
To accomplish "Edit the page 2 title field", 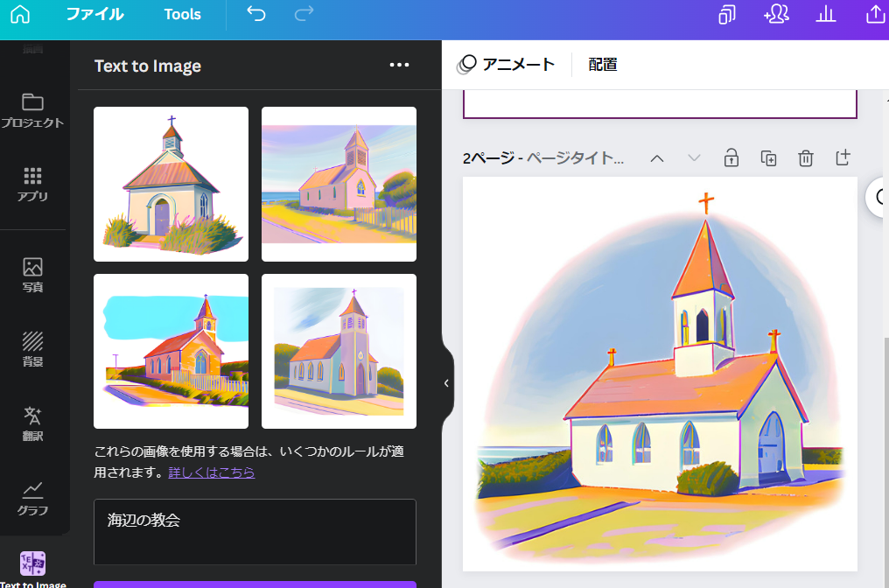I will pos(575,157).
